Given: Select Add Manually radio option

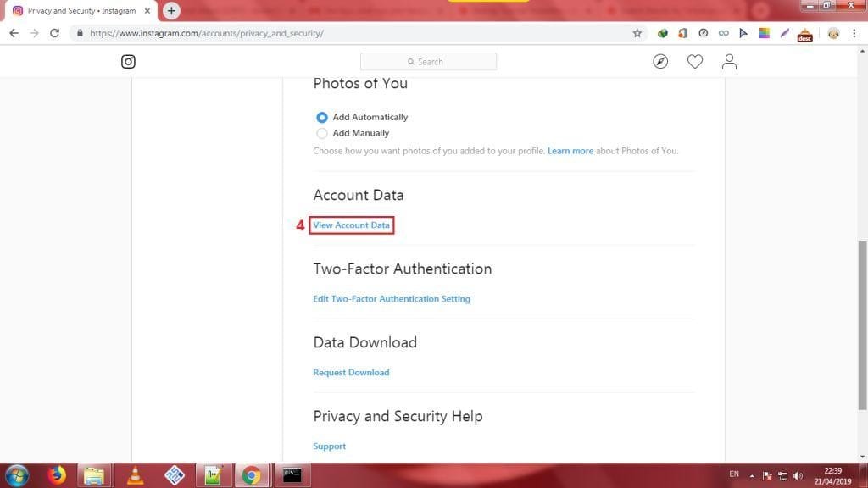Looking at the screenshot, I should coord(322,133).
